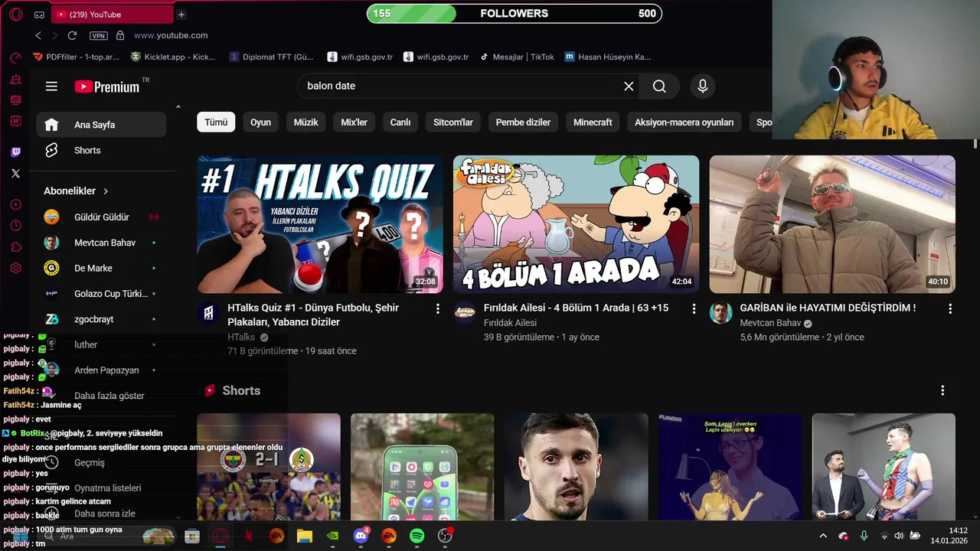Open the X (Twitter) sidebar icon
This screenshot has height=551, width=980.
[15, 173]
